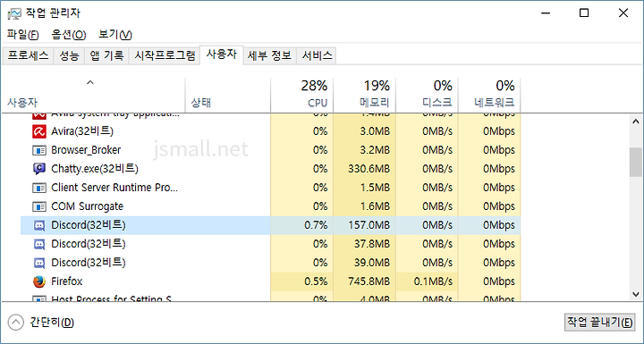The height and width of the screenshot is (344, 644).
Task: Click the Discord icon in the 37.8MB row
Action: (39, 244)
